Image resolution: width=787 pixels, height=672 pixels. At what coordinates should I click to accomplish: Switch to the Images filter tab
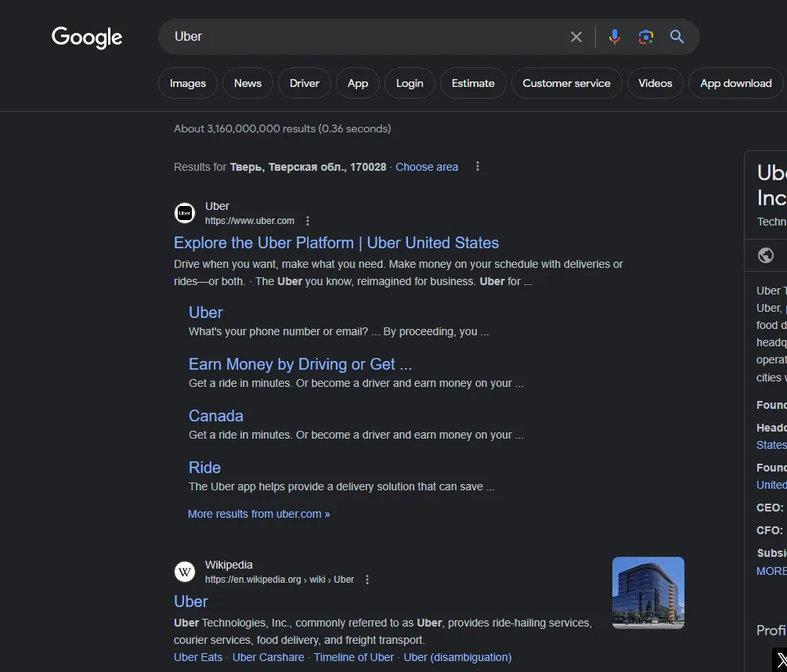click(x=188, y=83)
